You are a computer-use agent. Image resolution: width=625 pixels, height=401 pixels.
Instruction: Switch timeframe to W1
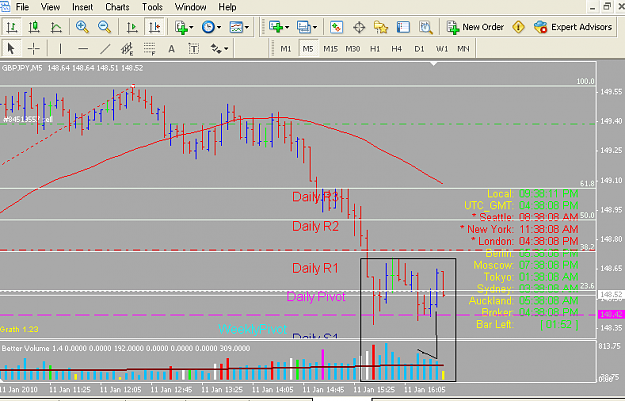[x=441, y=49]
